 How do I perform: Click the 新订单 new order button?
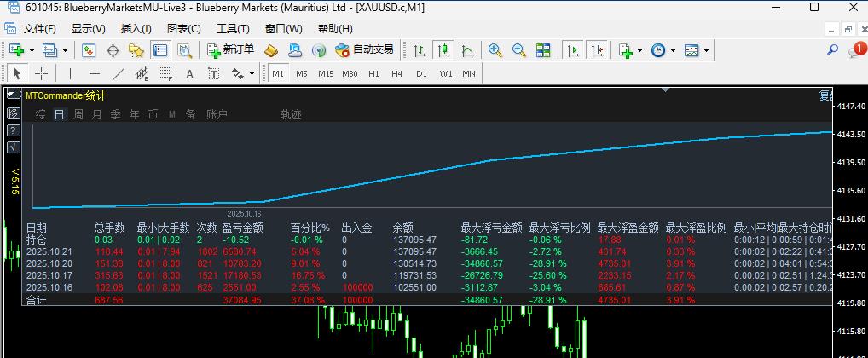(230, 50)
